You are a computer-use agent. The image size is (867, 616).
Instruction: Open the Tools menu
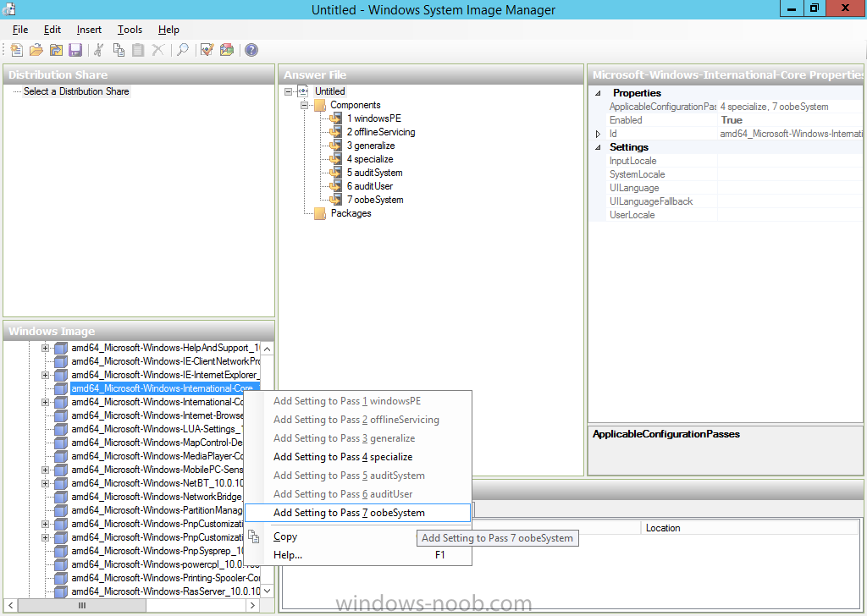pyautogui.click(x=130, y=30)
